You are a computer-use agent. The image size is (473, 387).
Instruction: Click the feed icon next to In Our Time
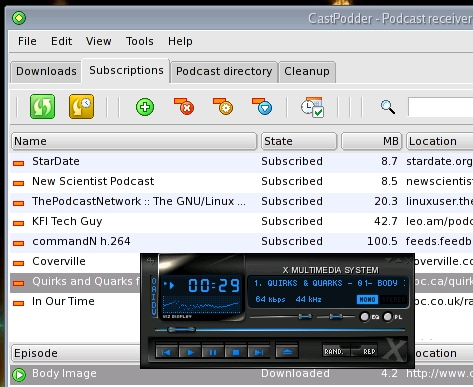(18, 303)
